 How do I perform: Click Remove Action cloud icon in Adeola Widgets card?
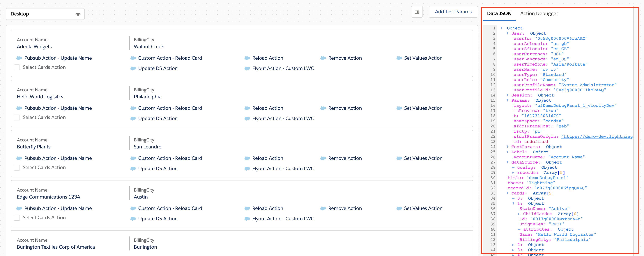click(323, 58)
